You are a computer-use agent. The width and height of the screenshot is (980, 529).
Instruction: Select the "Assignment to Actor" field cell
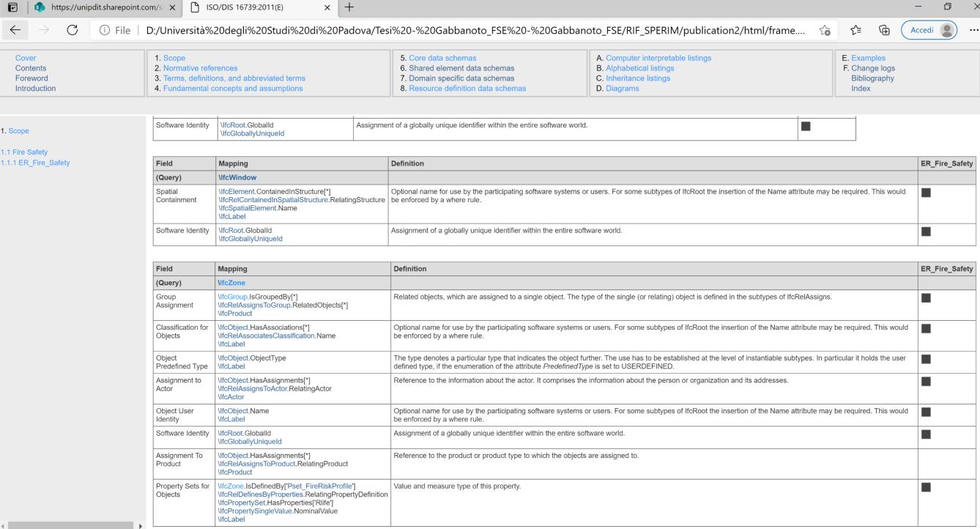pyautogui.click(x=183, y=388)
